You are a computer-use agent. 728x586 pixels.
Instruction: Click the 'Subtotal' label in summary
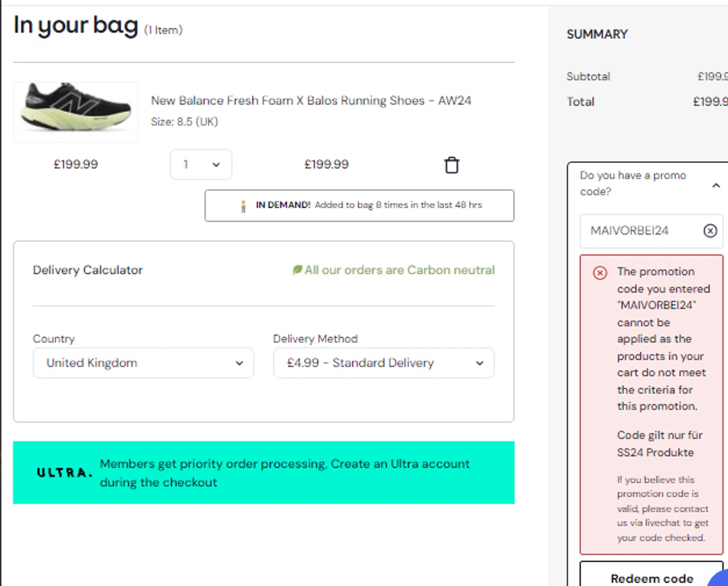pyautogui.click(x=588, y=76)
